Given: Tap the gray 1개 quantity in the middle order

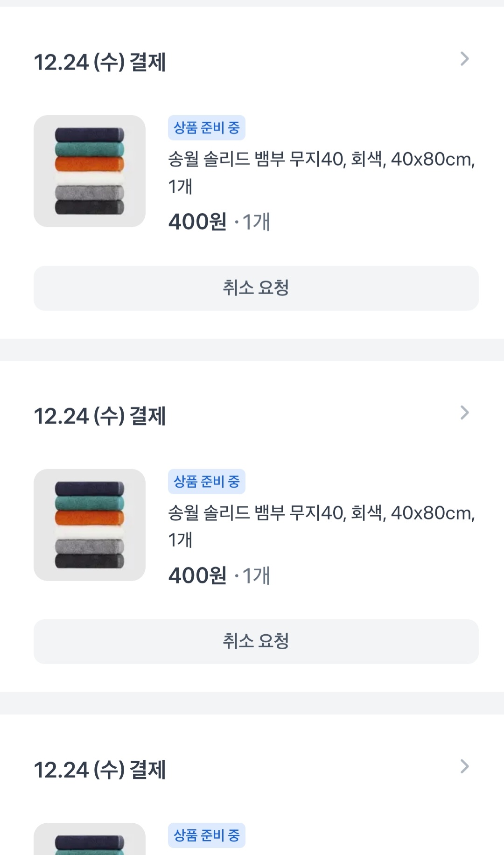Looking at the screenshot, I should [x=256, y=576].
